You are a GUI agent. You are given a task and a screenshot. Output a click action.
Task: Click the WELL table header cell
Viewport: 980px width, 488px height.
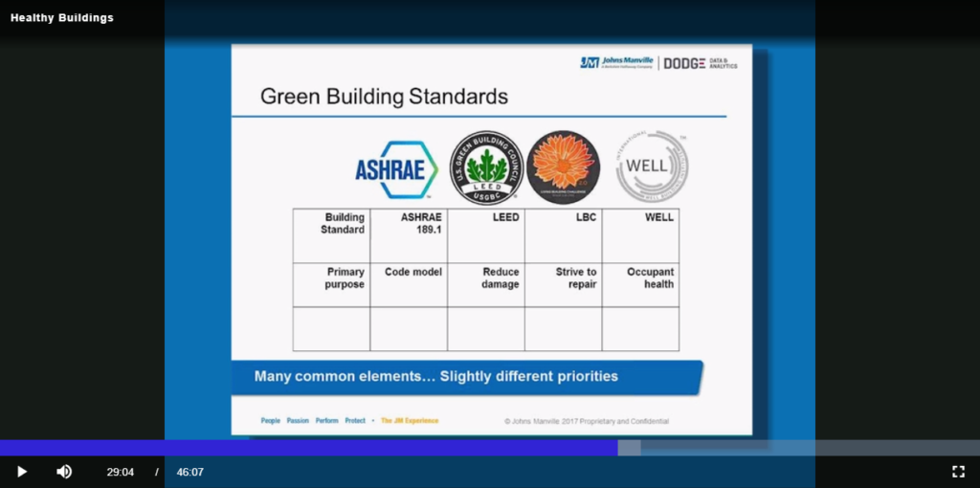click(x=640, y=235)
